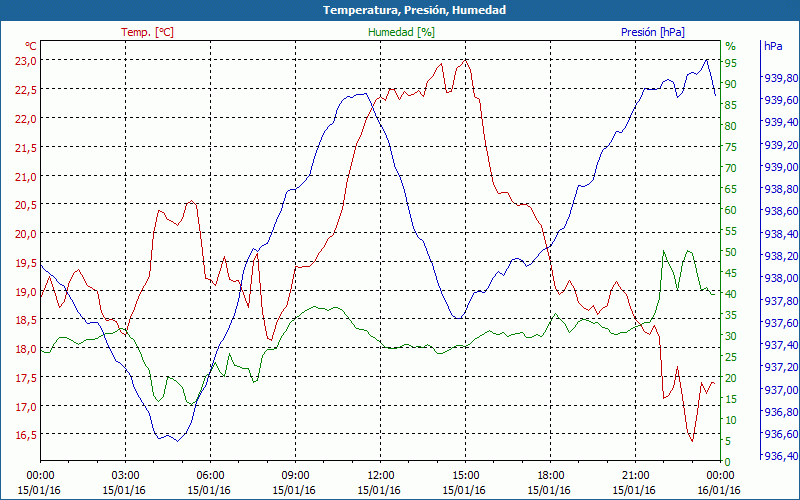Click the 937,80 pressure axis tick
Viewport: 800px width, 500px height.
coord(781,301)
